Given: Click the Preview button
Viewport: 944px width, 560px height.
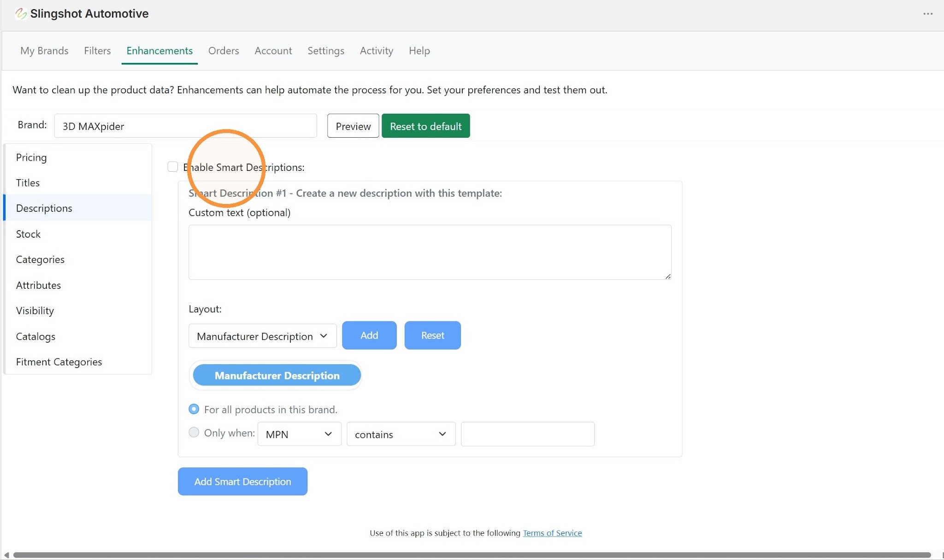Looking at the screenshot, I should point(353,126).
